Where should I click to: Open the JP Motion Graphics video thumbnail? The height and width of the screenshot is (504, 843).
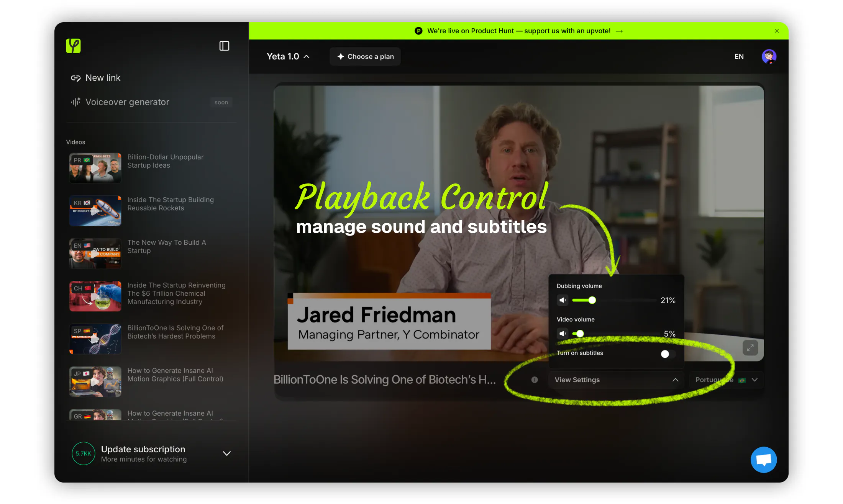pos(95,381)
